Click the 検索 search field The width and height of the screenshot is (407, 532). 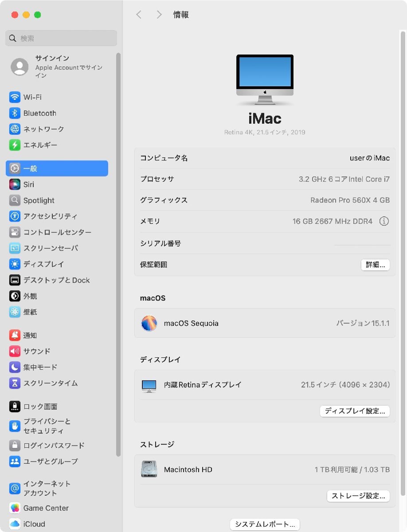(x=61, y=39)
